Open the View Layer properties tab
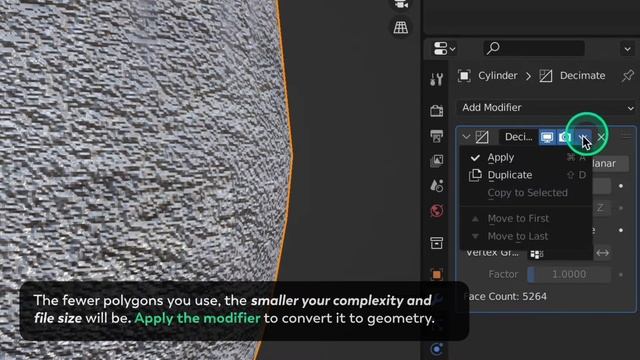640x360 pixels. (x=436, y=160)
